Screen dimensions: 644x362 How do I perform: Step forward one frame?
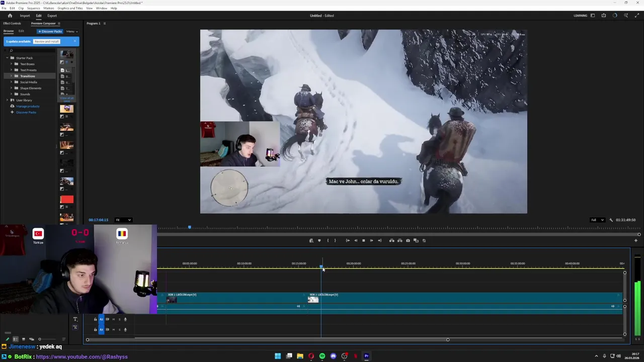371,240
